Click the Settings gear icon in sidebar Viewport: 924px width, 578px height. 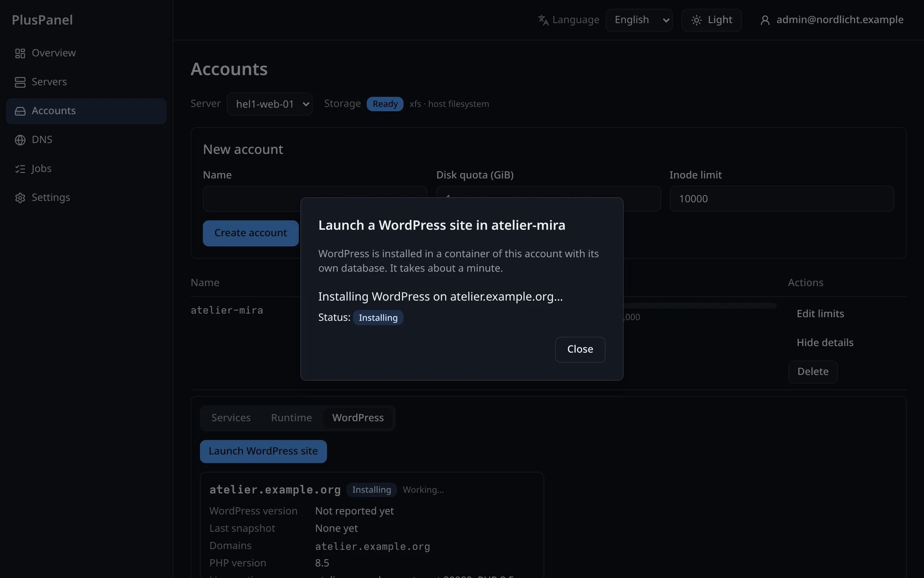tap(20, 198)
